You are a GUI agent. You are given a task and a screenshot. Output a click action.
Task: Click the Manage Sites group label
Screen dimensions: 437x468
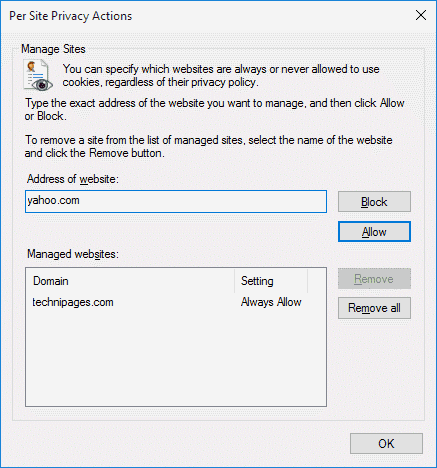53,49
